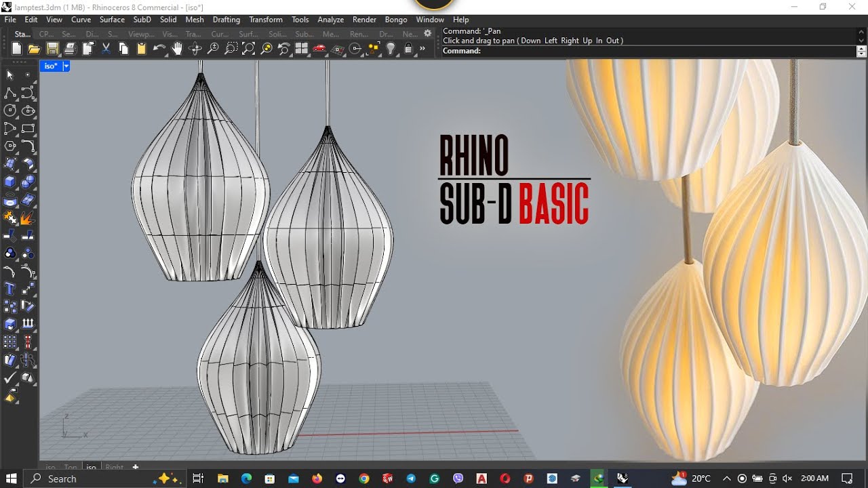Screen dimensions: 868x488
Task: Open the iso viewport dropdown arrow
Action: point(66,66)
